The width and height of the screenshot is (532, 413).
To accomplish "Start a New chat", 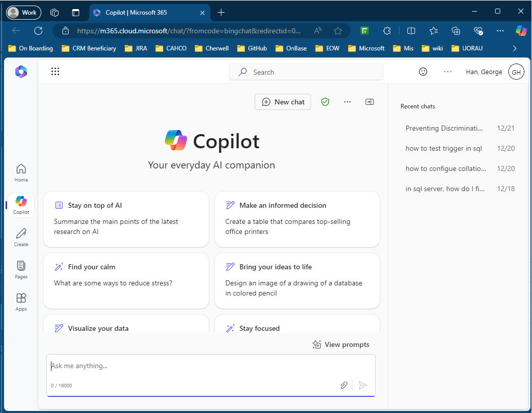I will pyautogui.click(x=282, y=102).
